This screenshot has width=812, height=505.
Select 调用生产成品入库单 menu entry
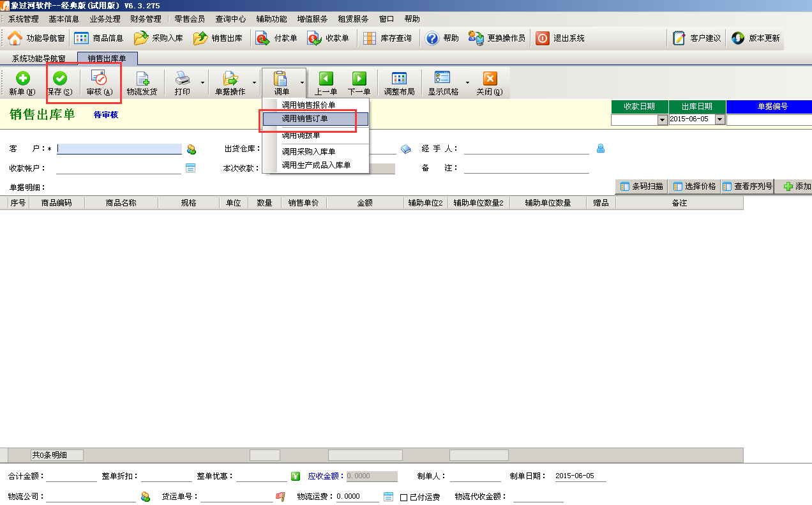tap(315, 165)
